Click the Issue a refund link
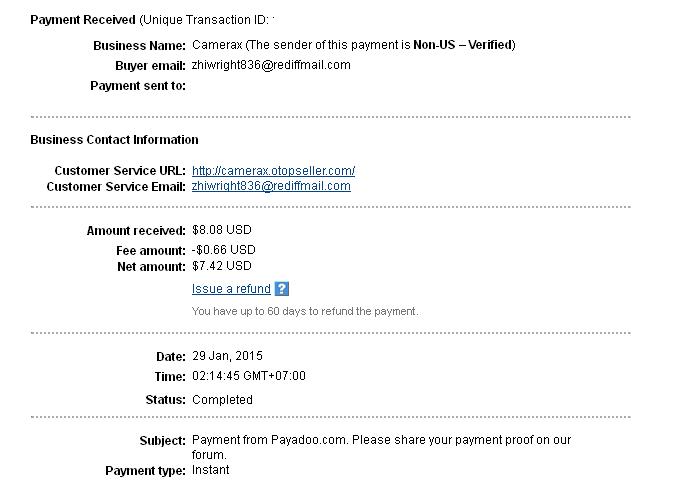Viewport: 684px width, 482px height. [231, 289]
